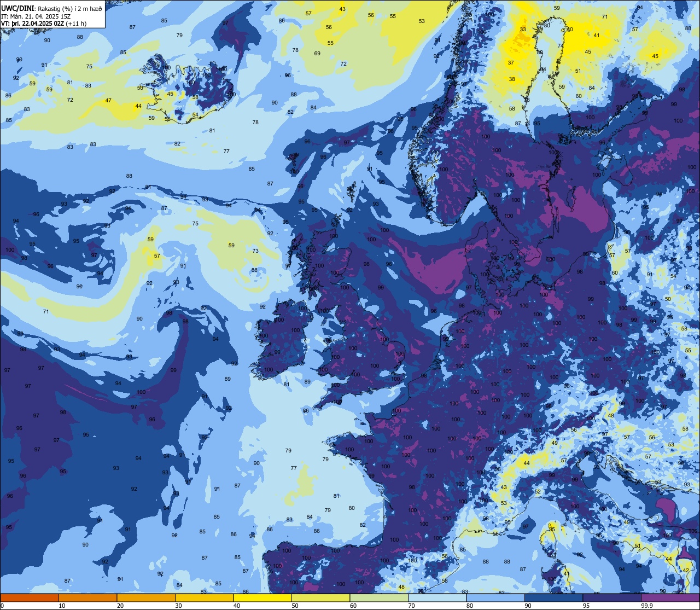Click the legend tick label '95'
This screenshot has height=610, width=700.
pyautogui.click(x=586, y=606)
